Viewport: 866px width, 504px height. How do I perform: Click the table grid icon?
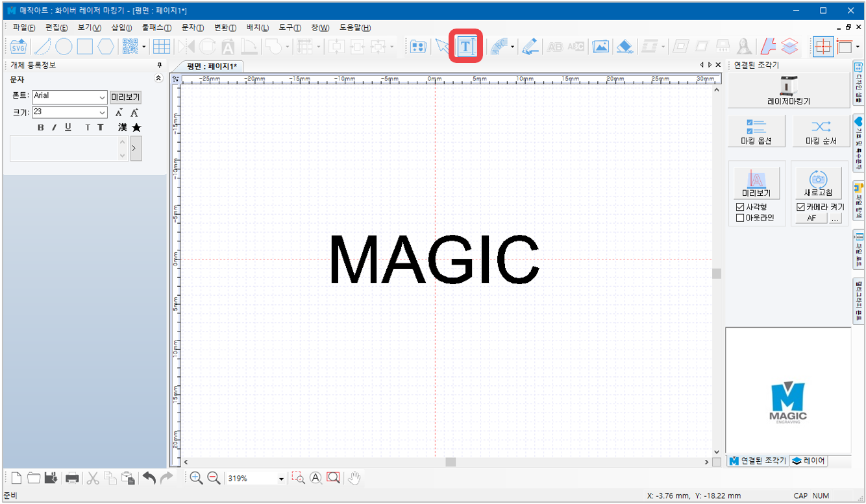pos(162,47)
